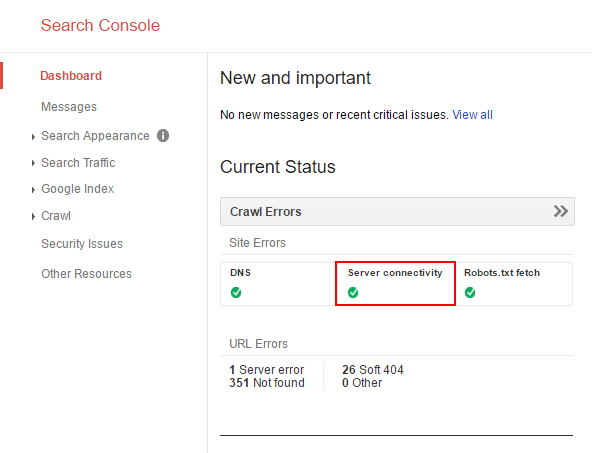Click the DNS green check icon
The image size is (592, 453).
(236, 293)
